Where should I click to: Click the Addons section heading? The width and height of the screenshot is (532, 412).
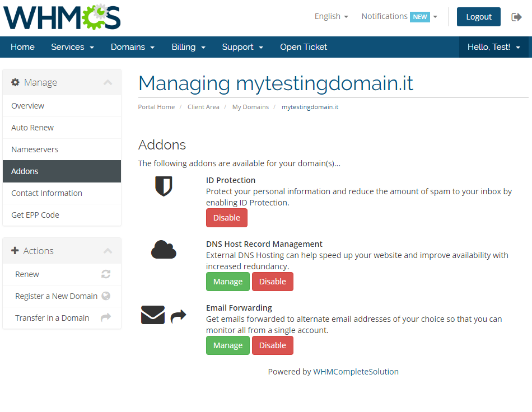pyautogui.click(x=162, y=145)
